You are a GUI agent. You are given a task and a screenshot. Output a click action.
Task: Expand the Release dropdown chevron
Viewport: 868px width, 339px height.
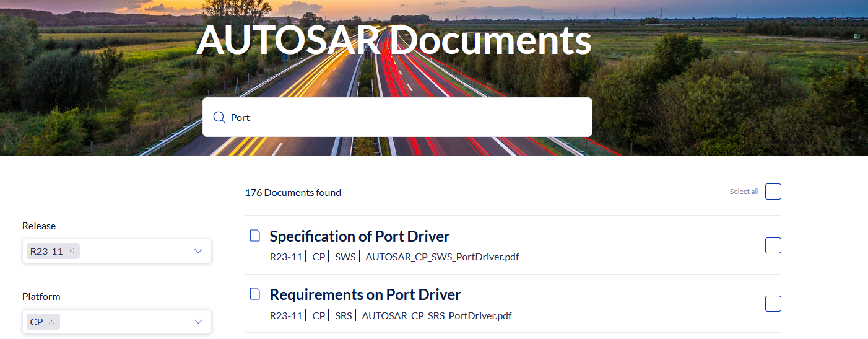coord(198,251)
